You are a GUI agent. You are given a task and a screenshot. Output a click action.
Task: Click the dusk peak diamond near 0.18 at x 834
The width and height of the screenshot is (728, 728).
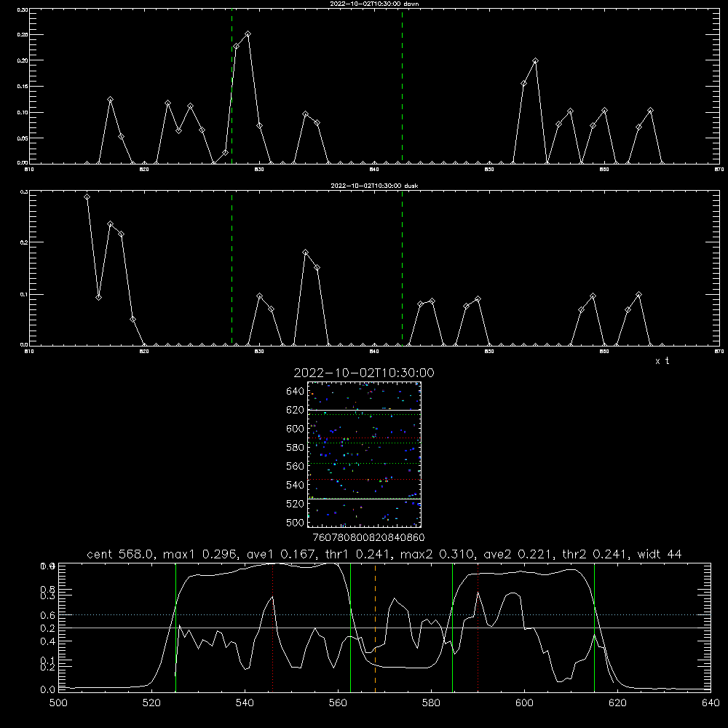[306, 253]
